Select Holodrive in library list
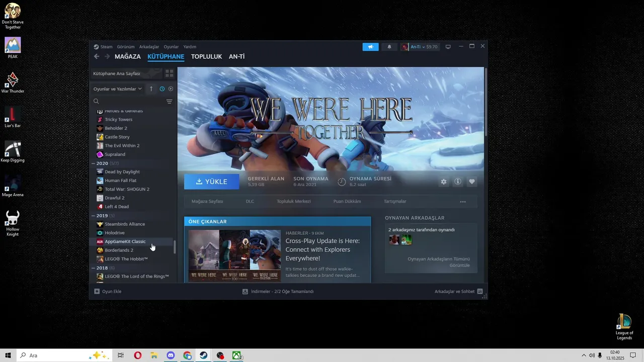The height and width of the screenshot is (362, 644). 115,233
